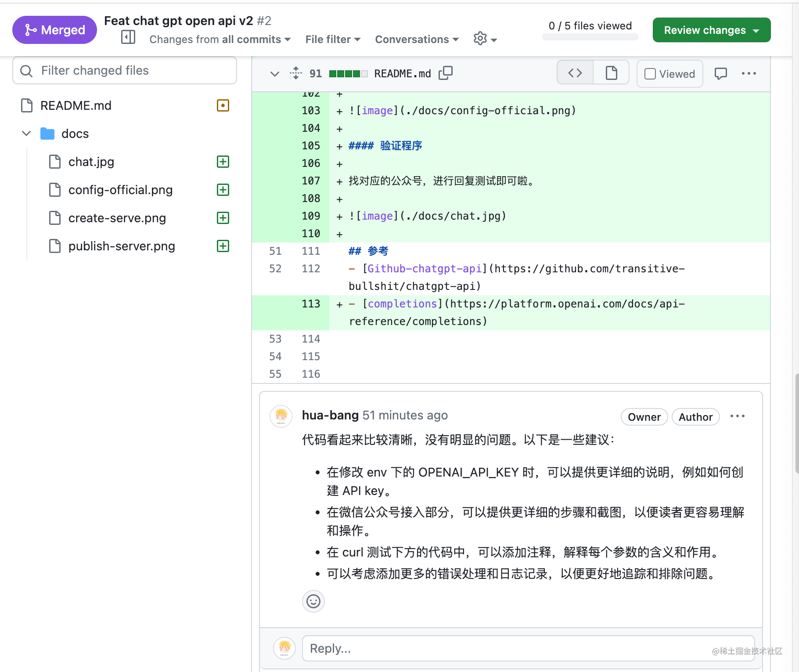The image size is (799, 672).
Task: Add a comment on the README.md diff
Action: pos(721,73)
